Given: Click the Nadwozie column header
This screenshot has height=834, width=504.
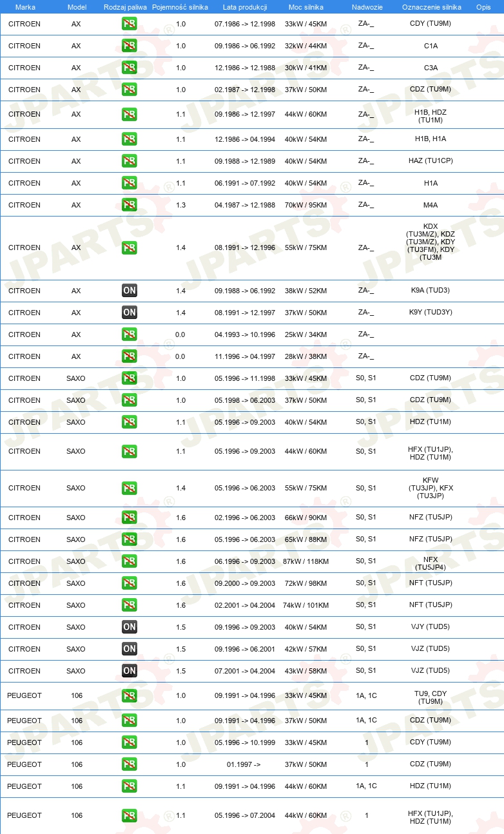Looking at the screenshot, I should (366, 6).
